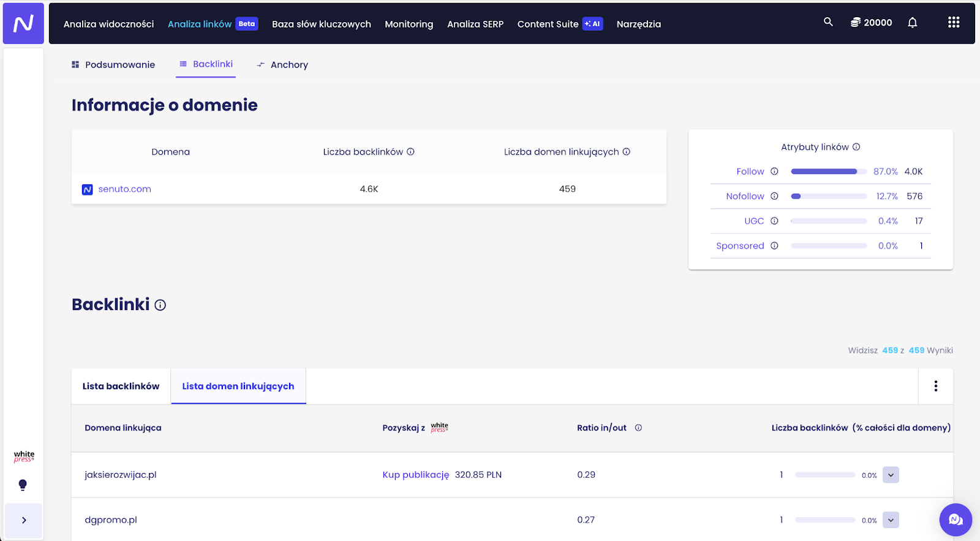Switch to Podsumowanie tab
980x541 pixels.
113,64
